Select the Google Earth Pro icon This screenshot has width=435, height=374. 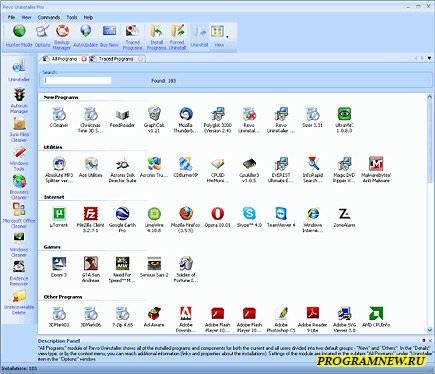(122, 220)
